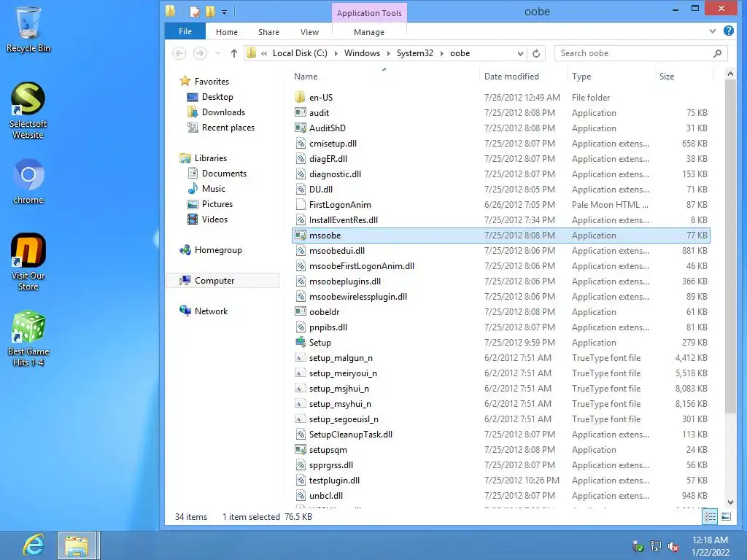Select the oobeldr file row
747x560 pixels.
500,312
